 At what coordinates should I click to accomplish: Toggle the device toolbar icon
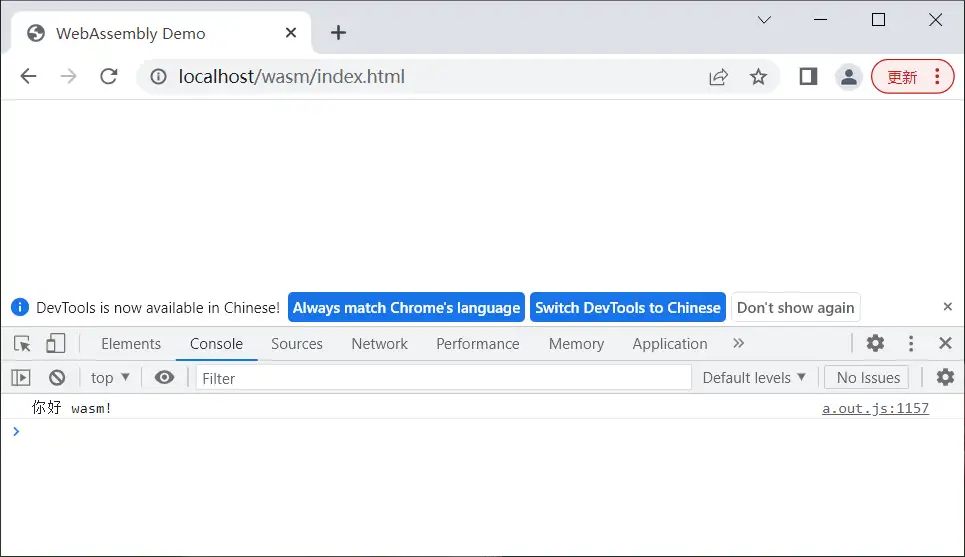55,344
